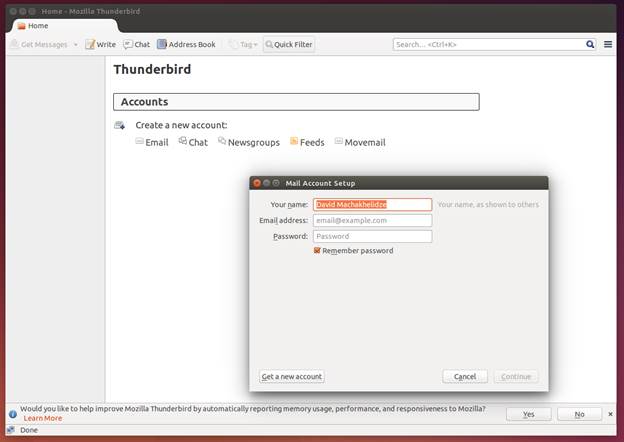Answer No to the telemetry prompt
The height and width of the screenshot is (442, 624).
(579, 414)
